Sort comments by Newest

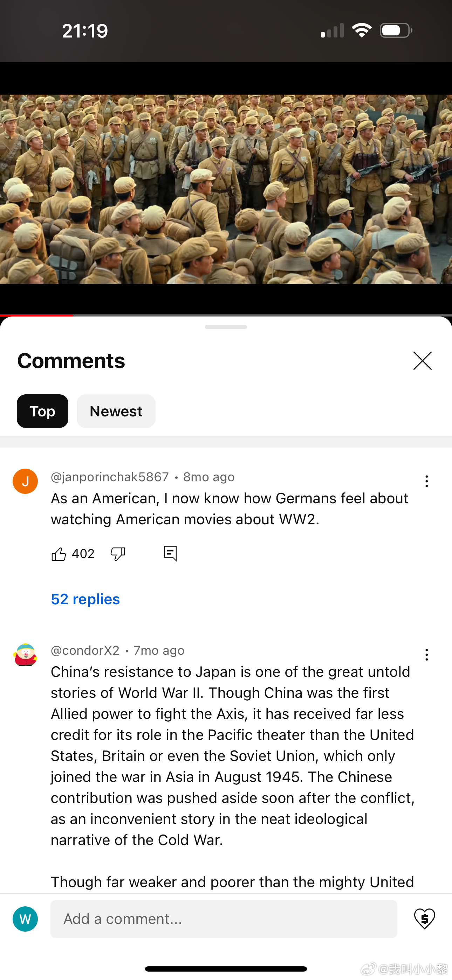(x=116, y=411)
